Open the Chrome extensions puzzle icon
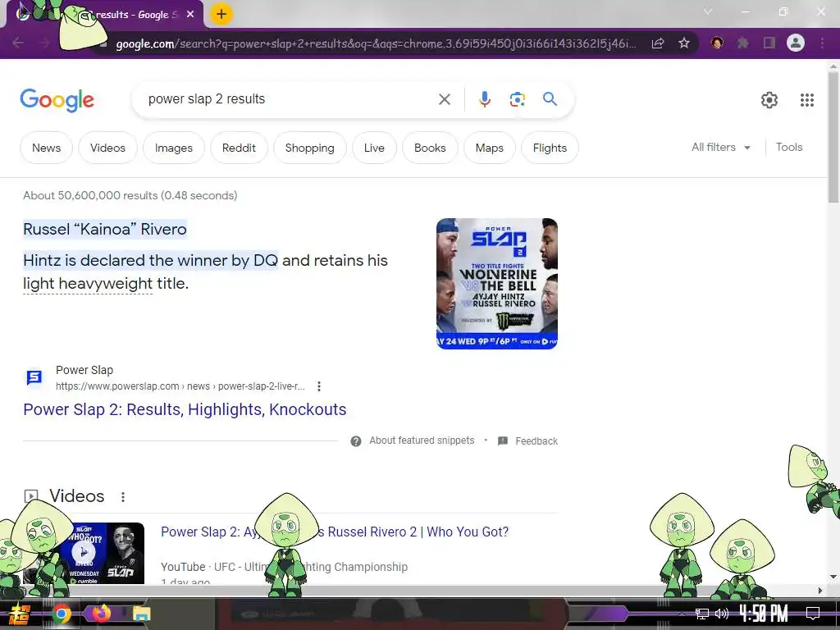840x630 pixels. pyautogui.click(x=743, y=43)
